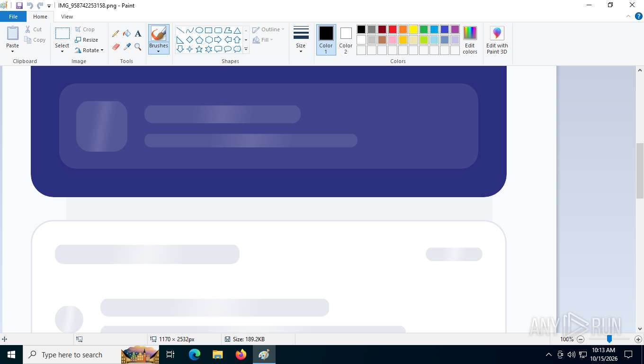Select Color 2 background box
The height and width of the screenshot is (364, 644).
pyautogui.click(x=346, y=40)
